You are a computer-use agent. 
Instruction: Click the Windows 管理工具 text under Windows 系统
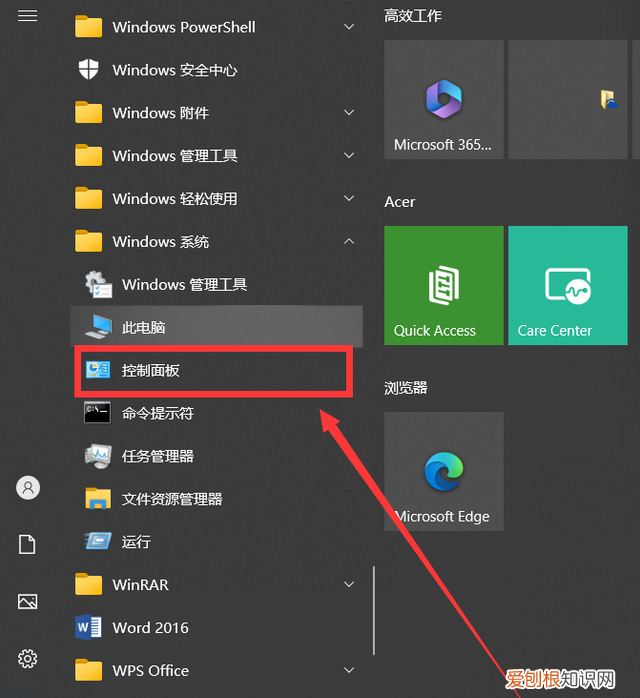(184, 284)
